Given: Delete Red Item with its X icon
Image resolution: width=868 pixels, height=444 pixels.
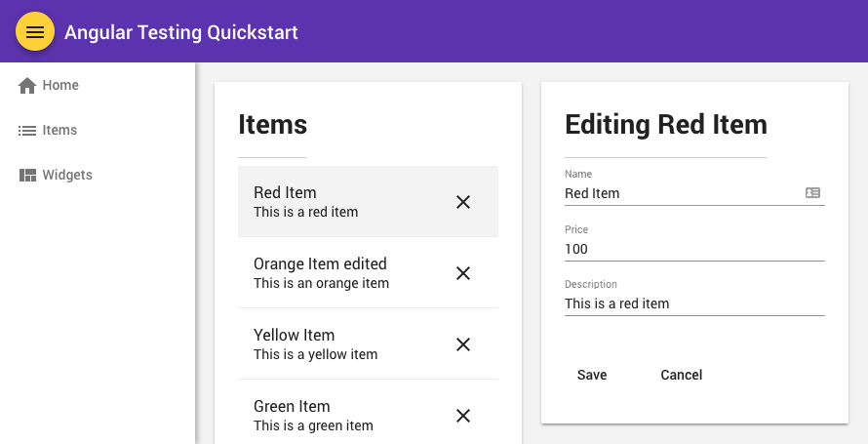Looking at the screenshot, I should 463,202.
